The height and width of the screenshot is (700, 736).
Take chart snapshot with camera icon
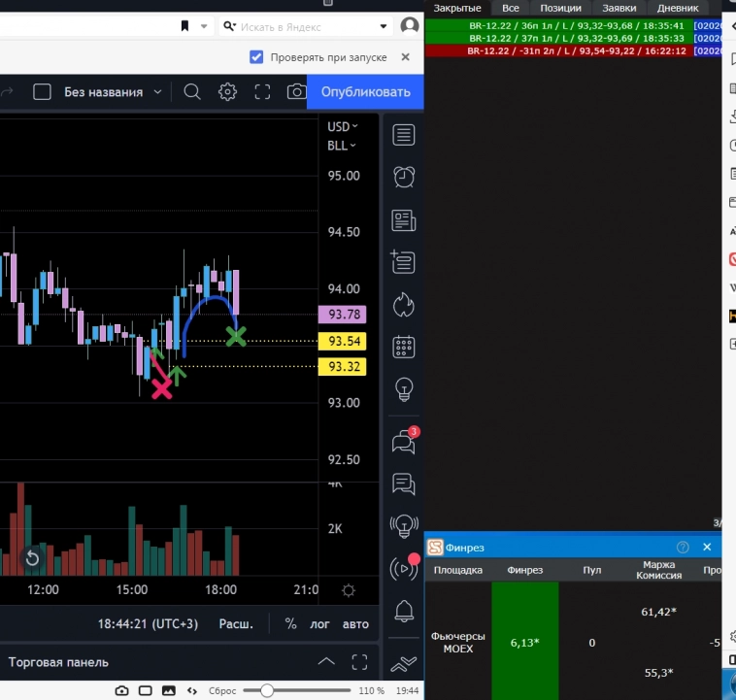point(296,91)
